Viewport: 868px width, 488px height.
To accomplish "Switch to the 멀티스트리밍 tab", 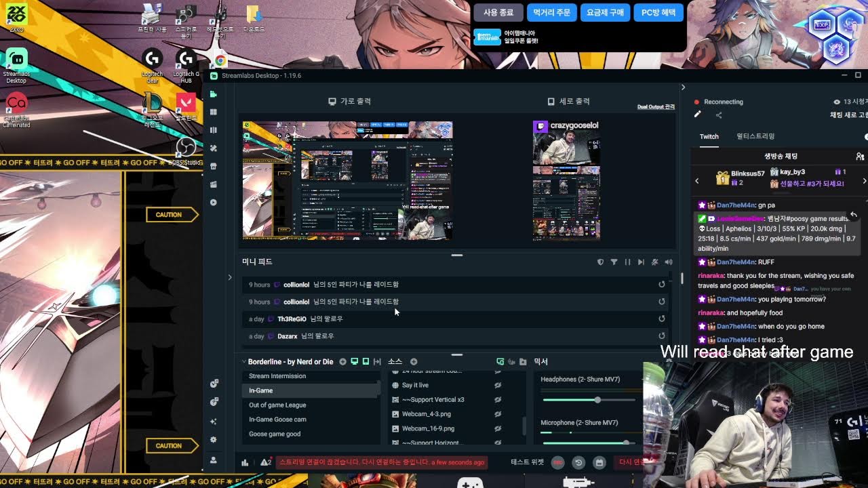I will point(755,136).
